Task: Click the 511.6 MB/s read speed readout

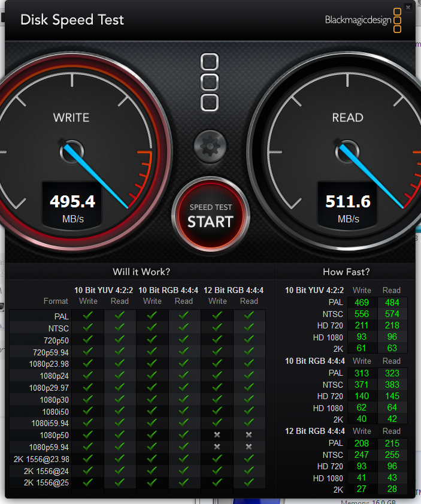Action: (x=348, y=201)
